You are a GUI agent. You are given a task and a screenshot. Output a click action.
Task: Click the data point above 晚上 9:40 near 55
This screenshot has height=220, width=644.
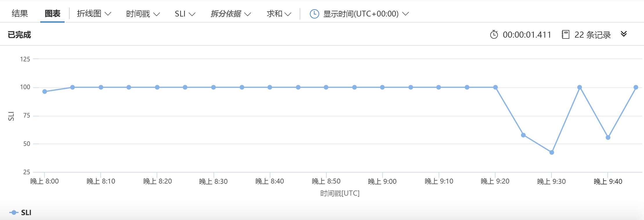(x=608, y=137)
